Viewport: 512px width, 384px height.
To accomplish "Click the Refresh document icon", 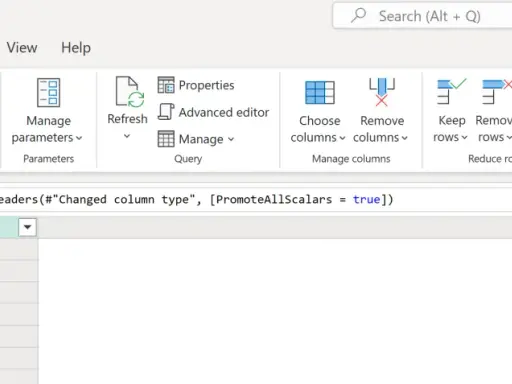I will (x=130, y=92).
